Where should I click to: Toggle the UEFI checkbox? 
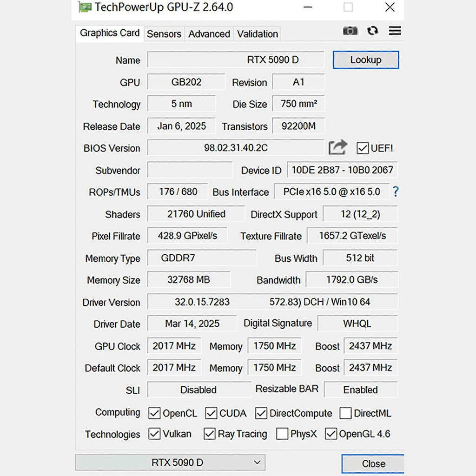(x=363, y=148)
